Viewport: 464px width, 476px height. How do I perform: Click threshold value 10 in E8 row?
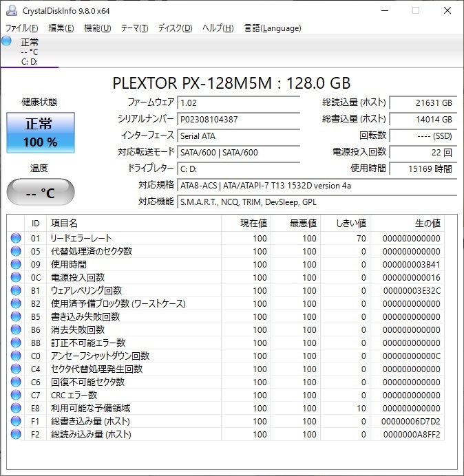361,409
